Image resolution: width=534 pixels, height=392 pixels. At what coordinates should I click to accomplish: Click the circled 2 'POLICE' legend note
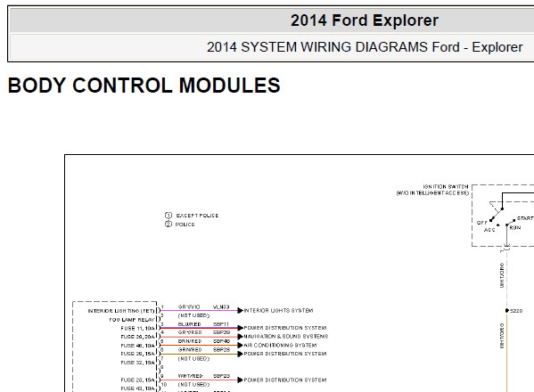(180, 225)
